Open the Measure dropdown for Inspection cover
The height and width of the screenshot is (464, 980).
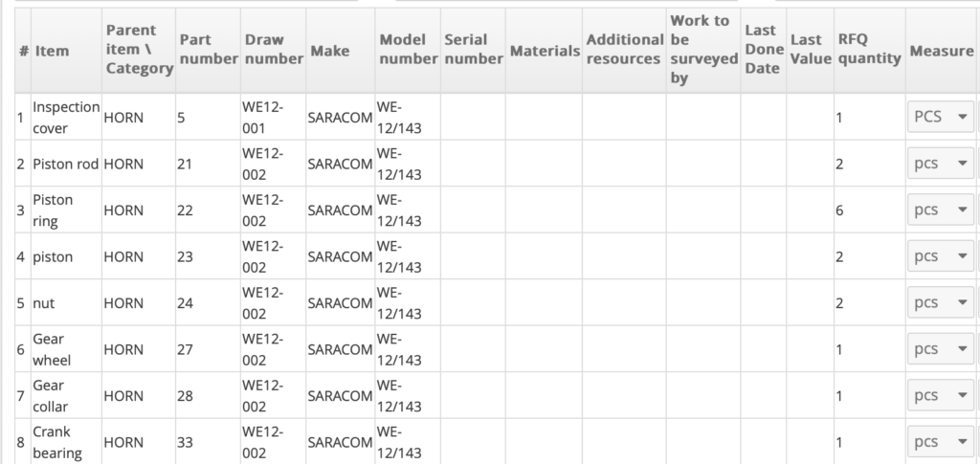[940, 117]
